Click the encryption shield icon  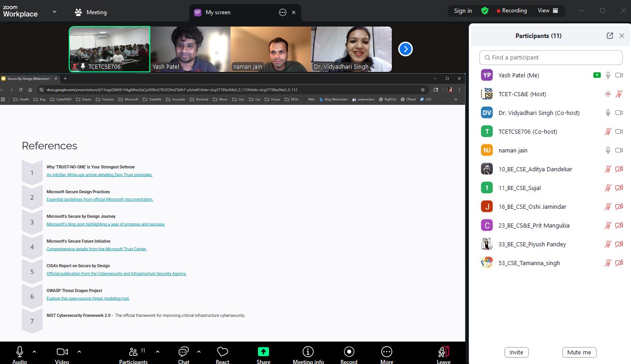pos(484,11)
